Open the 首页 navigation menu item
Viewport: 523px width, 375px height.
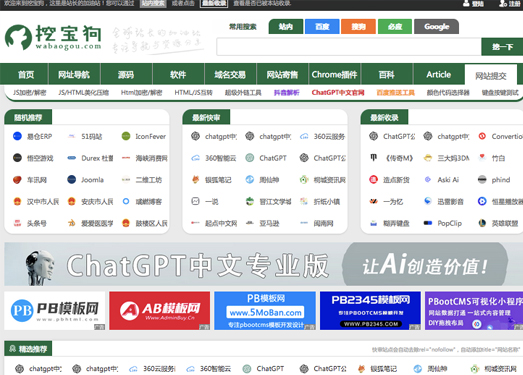coord(26,74)
